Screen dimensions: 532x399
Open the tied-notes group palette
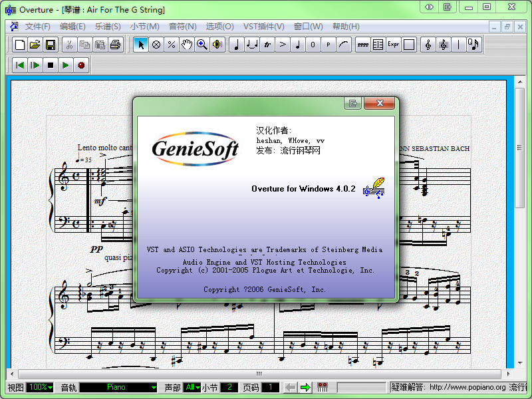click(252, 45)
